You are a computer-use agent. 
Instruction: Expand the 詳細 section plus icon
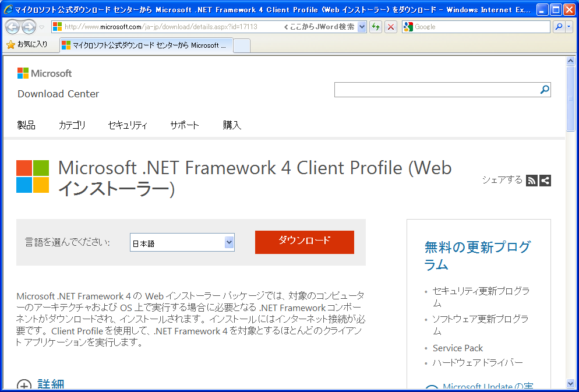pyautogui.click(x=24, y=386)
